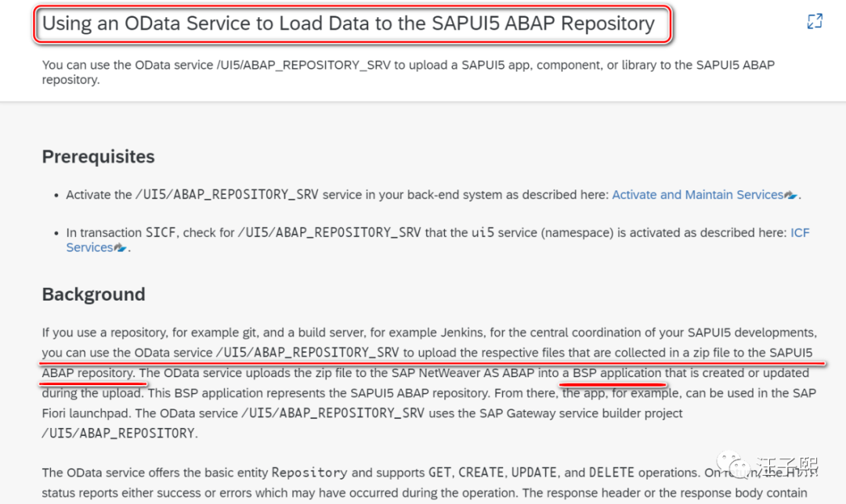This screenshot has width=846, height=504.
Task: Click the Repository entity name
Action: (309, 473)
